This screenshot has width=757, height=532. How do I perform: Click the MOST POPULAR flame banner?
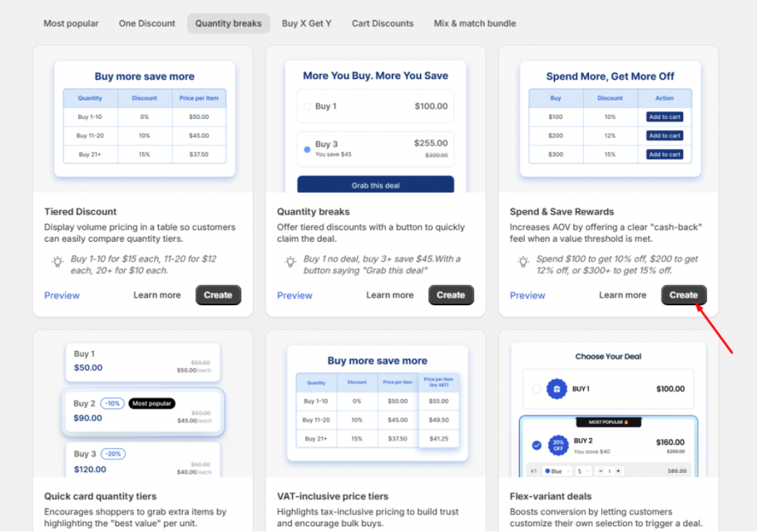pos(608,422)
